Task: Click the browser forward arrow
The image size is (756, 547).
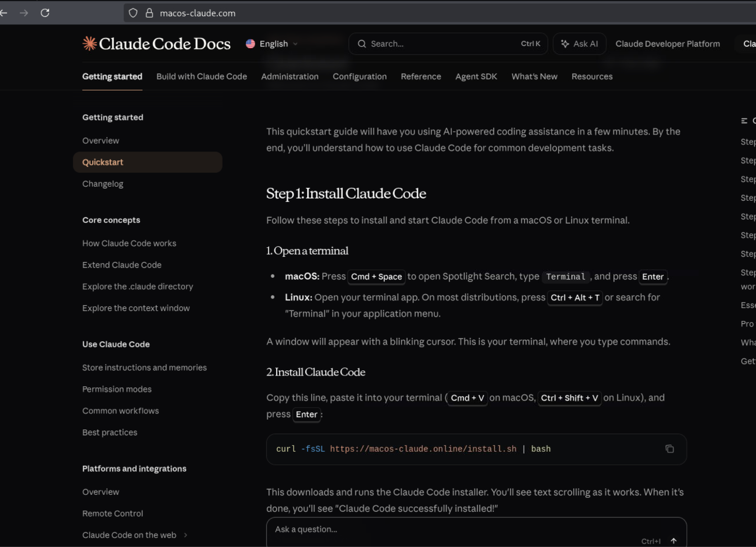Action: click(x=24, y=13)
